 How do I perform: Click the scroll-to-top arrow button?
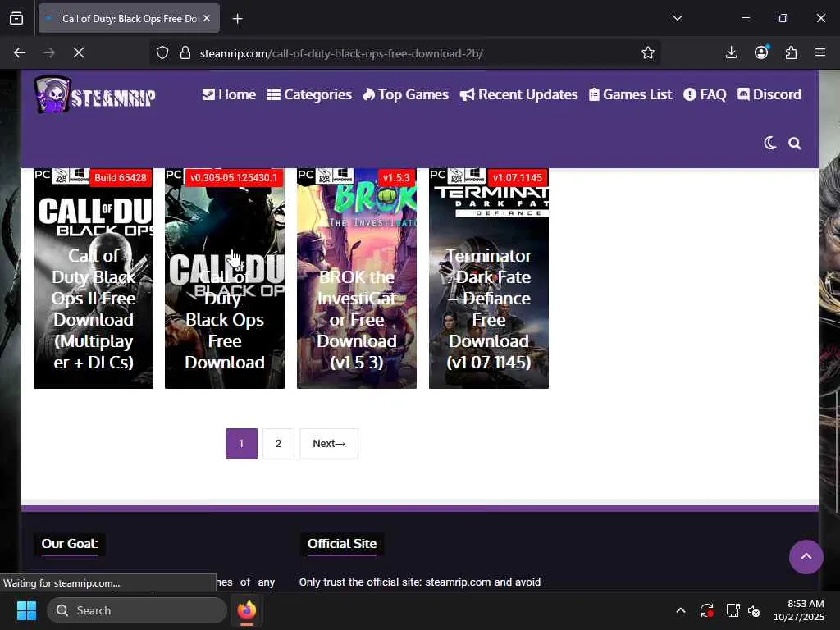(806, 557)
